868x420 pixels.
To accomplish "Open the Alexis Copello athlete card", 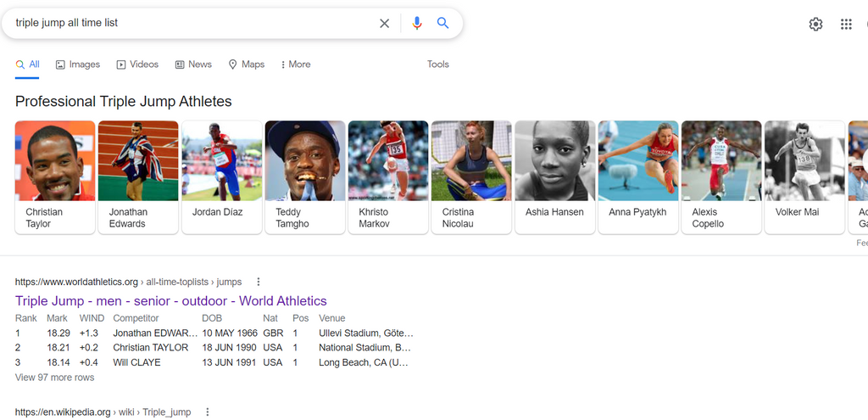I will coord(721,177).
